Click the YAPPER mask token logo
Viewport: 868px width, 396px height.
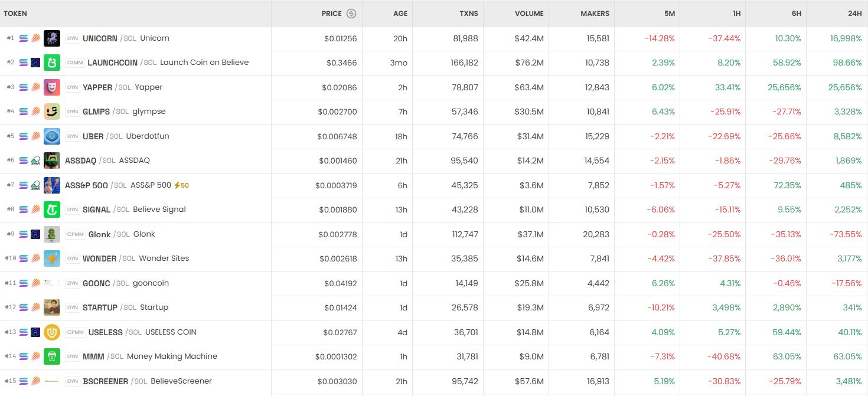(x=52, y=87)
